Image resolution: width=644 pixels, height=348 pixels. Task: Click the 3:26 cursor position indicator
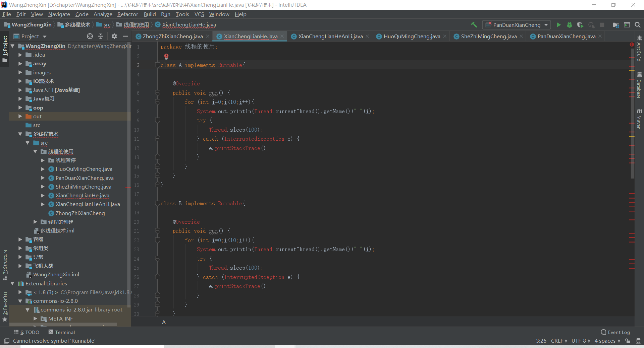pyautogui.click(x=541, y=341)
